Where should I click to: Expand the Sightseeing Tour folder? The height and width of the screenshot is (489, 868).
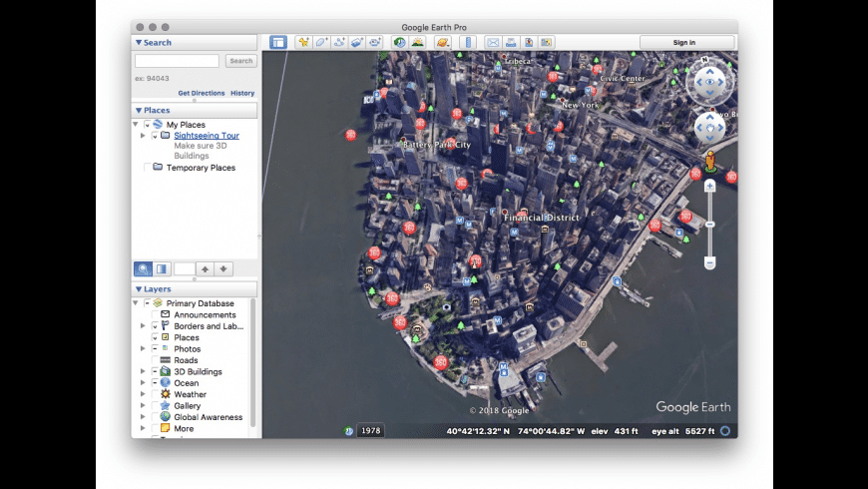[143, 136]
